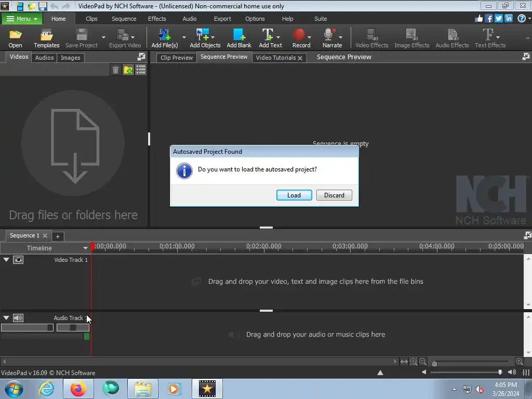The width and height of the screenshot is (532, 399).
Task: Click the red timeline playhead marker
Action: (92, 246)
